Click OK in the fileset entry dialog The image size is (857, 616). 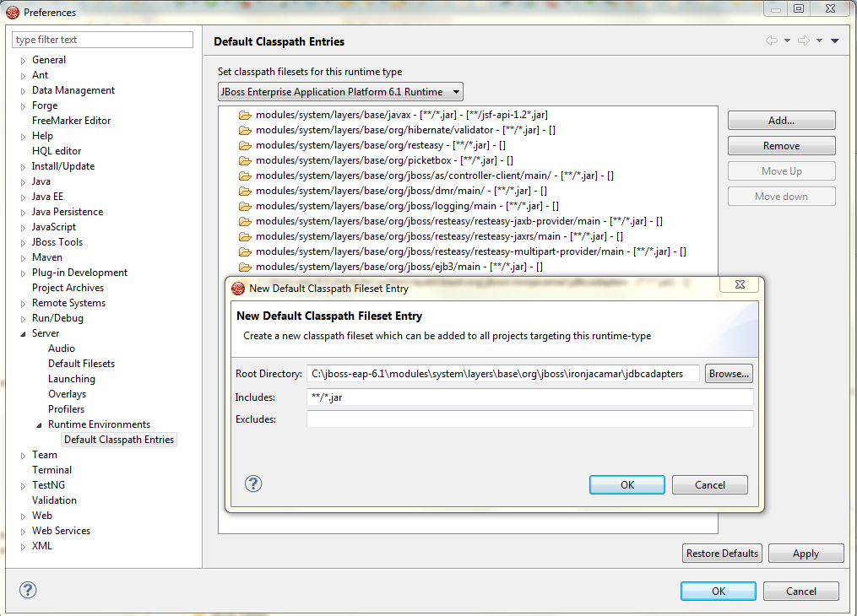point(626,485)
